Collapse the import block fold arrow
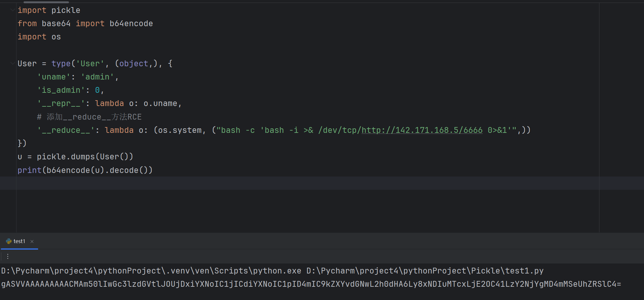This screenshot has height=300, width=644. [13, 10]
